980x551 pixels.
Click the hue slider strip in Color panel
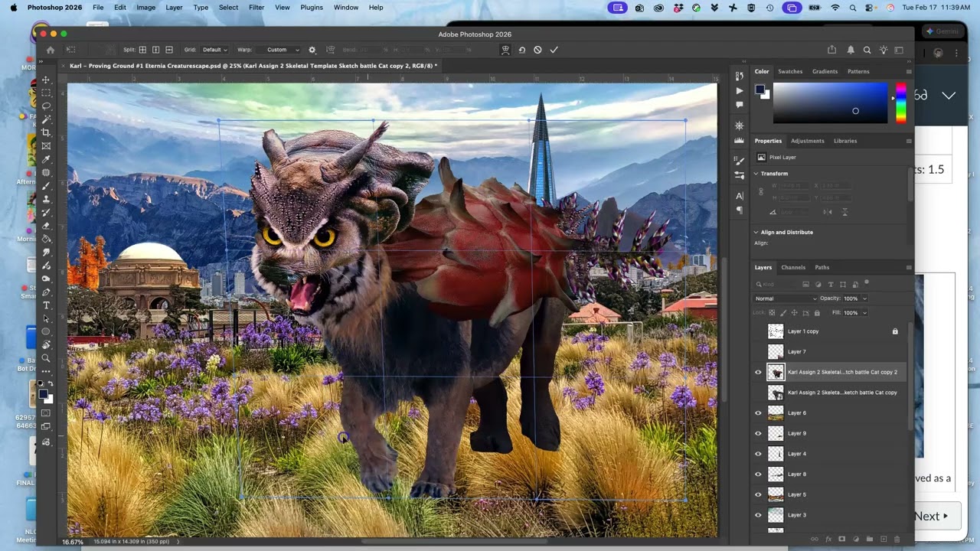(x=901, y=103)
